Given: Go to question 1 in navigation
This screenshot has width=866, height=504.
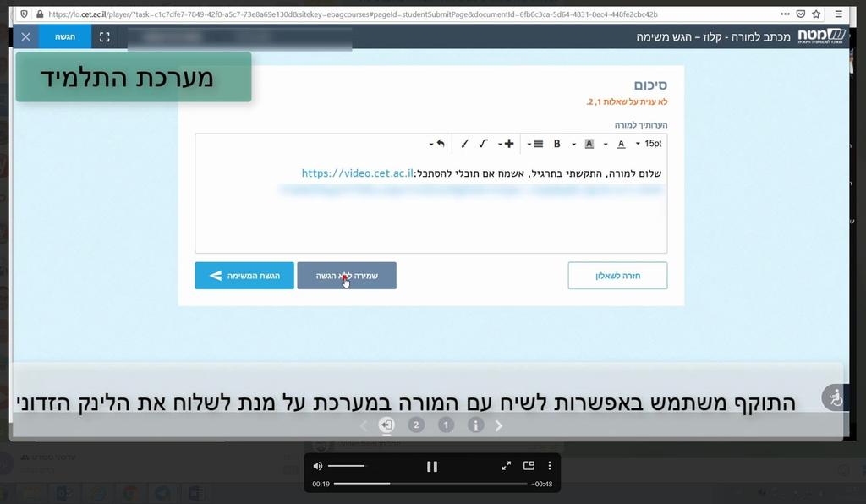Looking at the screenshot, I should 446,425.
